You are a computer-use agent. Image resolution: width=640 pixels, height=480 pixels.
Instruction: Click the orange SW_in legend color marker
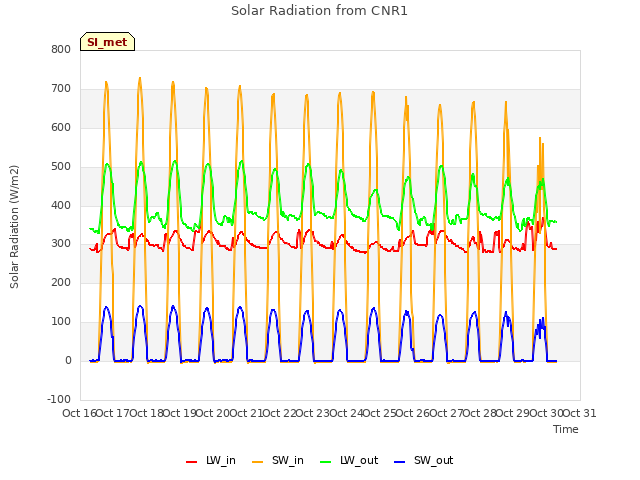[258, 462]
